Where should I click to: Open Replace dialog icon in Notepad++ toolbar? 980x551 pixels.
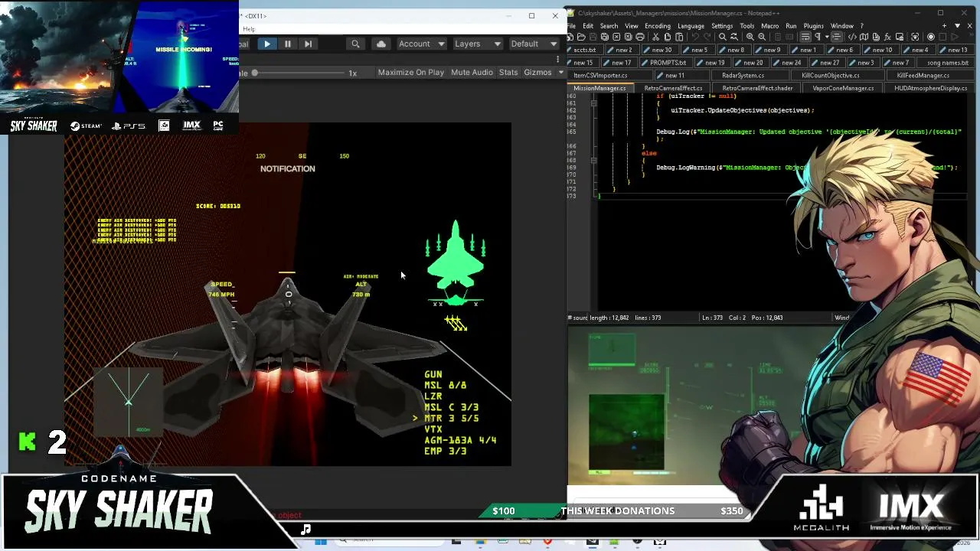734,37
